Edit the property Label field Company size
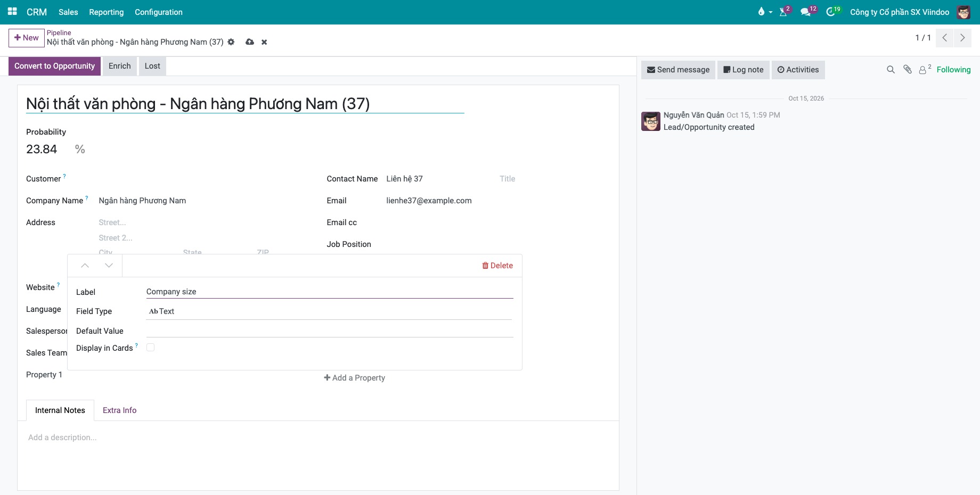The height and width of the screenshot is (495, 980). (x=330, y=292)
